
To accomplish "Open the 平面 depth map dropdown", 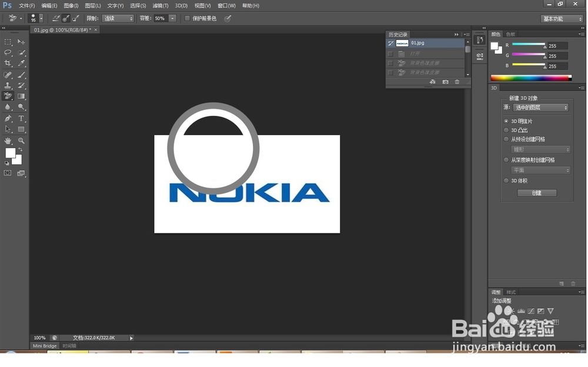I will click(540, 171).
